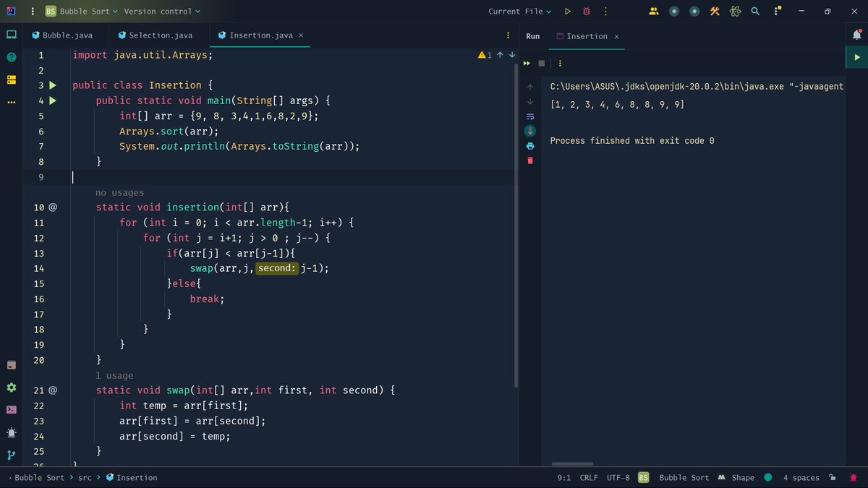Screen dimensions: 868x488
Task: Click Insertion breadcrumb item
Action: click(x=131, y=477)
